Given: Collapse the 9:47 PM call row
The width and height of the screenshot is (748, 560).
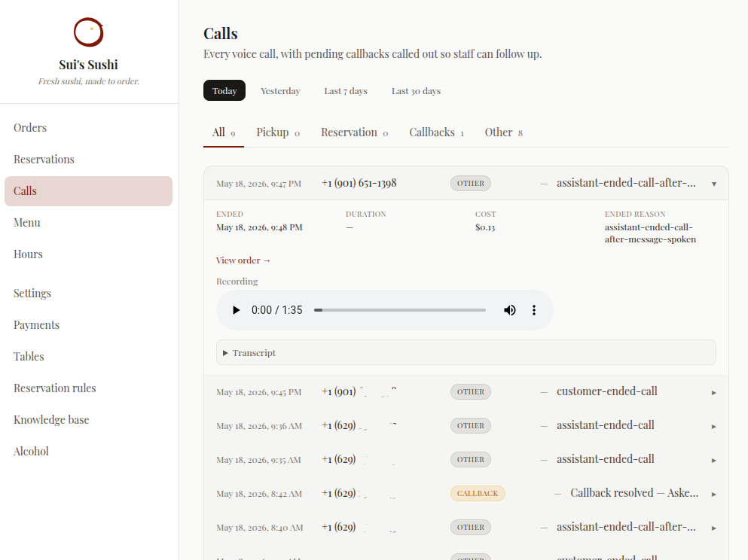Looking at the screenshot, I should pyautogui.click(x=466, y=184).
